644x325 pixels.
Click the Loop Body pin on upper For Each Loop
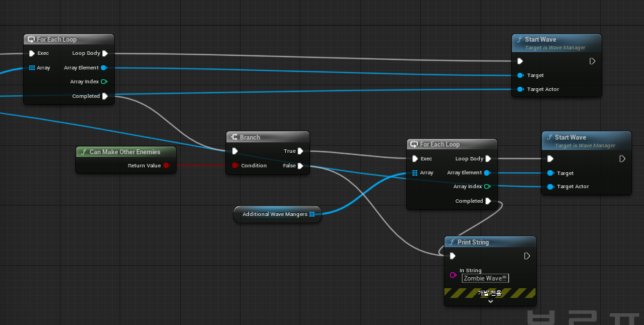click(105, 53)
